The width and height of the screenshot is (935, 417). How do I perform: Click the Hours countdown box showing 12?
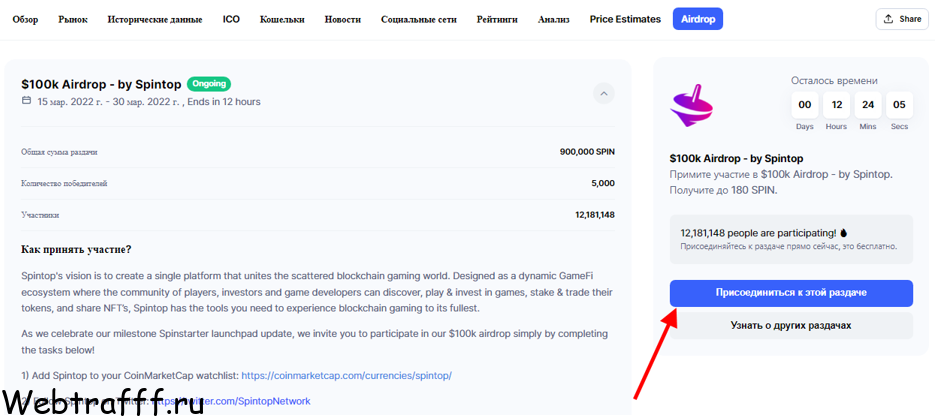837,105
